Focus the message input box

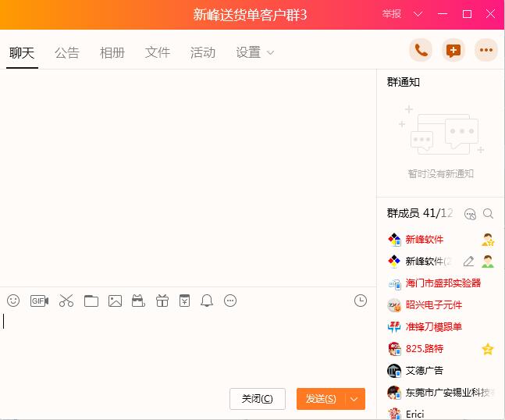[188, 348]
